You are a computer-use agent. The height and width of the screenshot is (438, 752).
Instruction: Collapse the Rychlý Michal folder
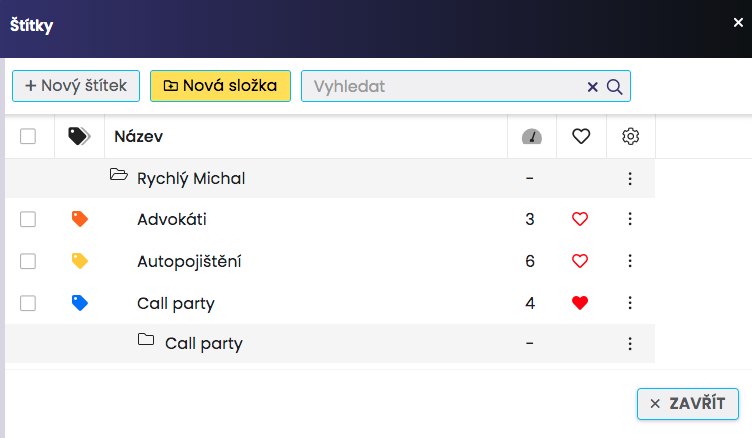[x=119, y=177]
